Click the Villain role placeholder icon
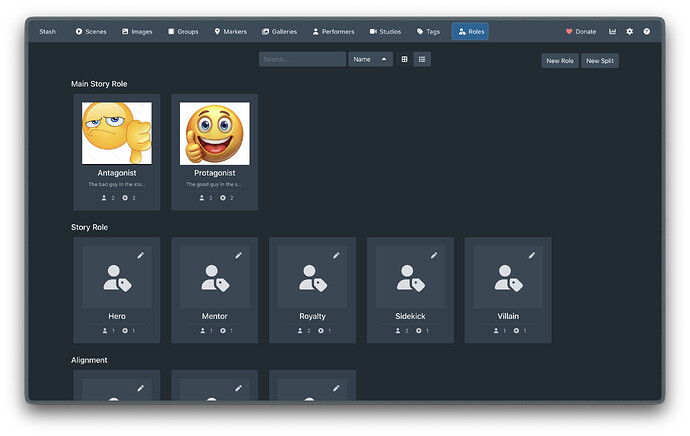Viewport: 690px width, 436px height. pos(508,278)
